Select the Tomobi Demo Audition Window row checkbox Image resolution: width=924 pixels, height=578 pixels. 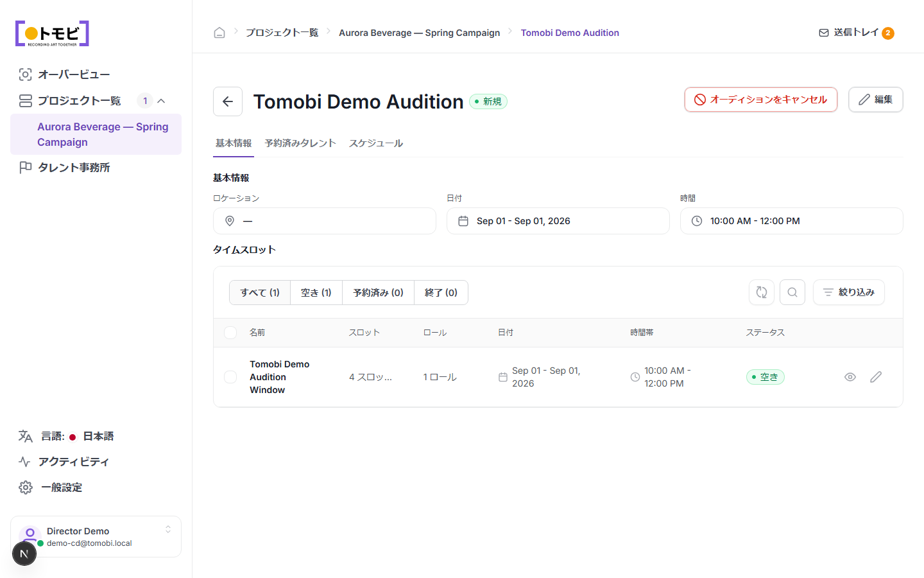point(230,377)
